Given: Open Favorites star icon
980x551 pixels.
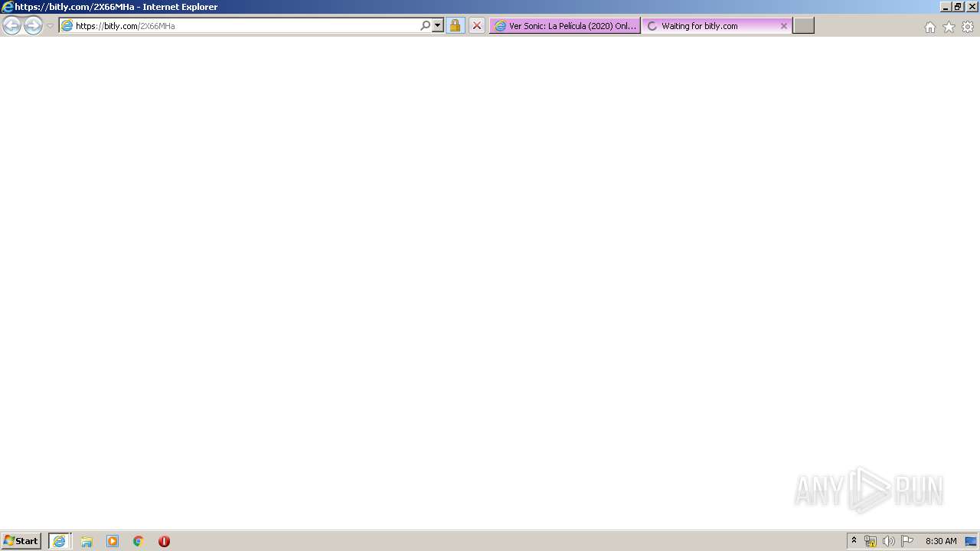Looking at the screenshot, I should (949, 27).
